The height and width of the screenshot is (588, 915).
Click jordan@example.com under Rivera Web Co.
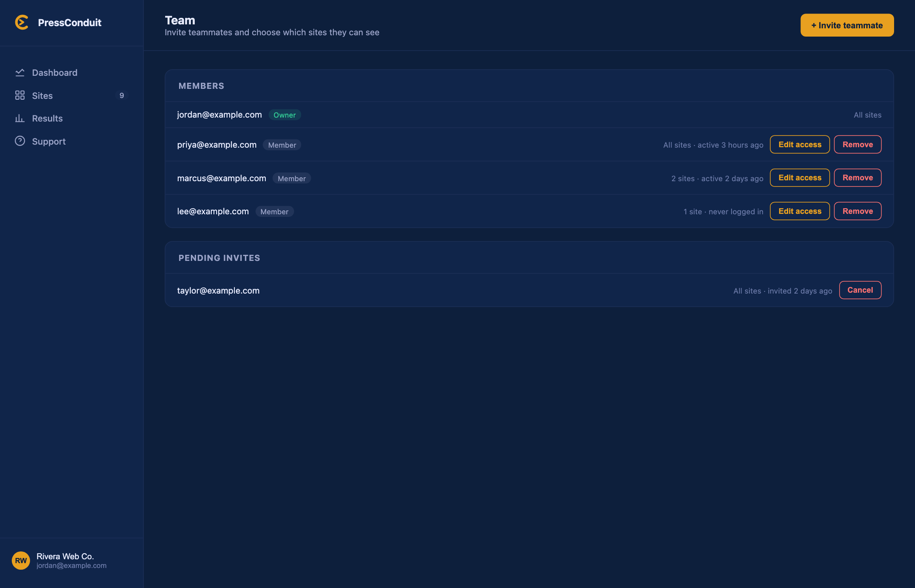pyautogui.click(x=71, y=565)
